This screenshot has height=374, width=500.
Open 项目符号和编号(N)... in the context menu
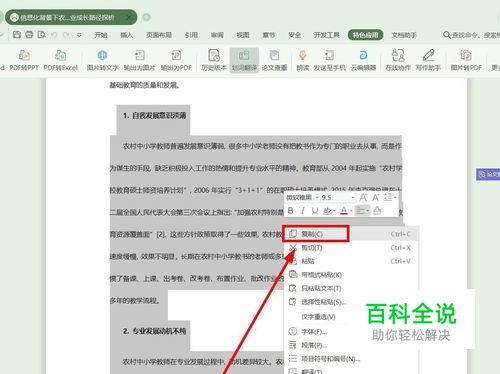tap(324, 359)
